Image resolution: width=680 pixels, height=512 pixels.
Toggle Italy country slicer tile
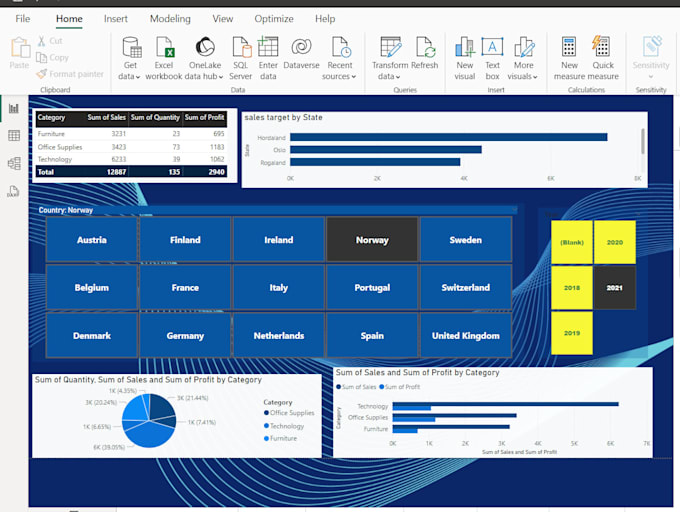pos(279,287)
